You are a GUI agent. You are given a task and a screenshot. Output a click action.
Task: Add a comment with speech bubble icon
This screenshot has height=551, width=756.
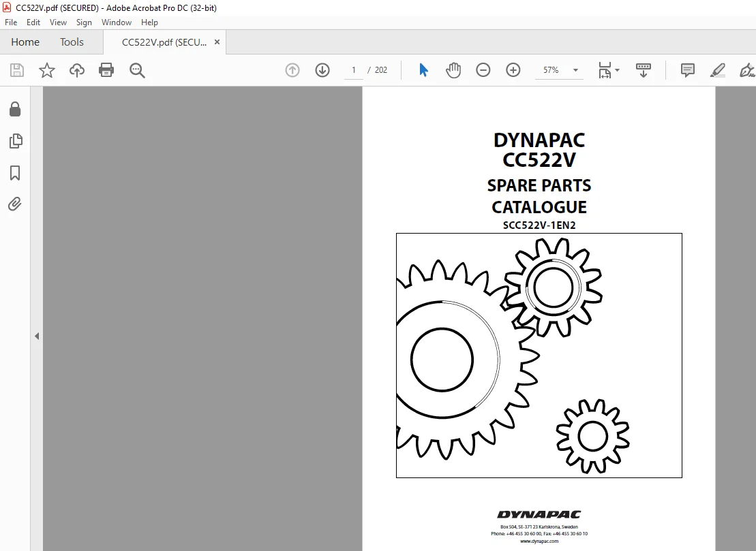tap(688, 70)
